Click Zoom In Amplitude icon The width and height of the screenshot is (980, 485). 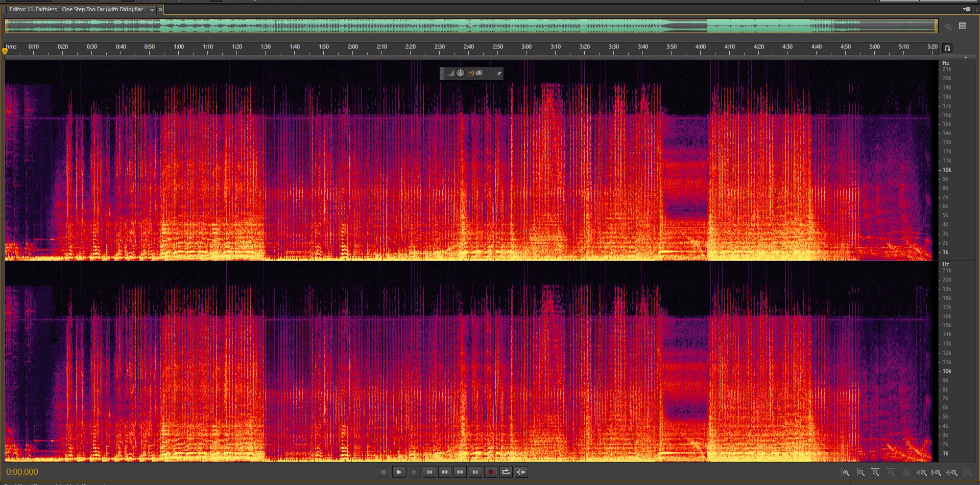pos(845,472)
